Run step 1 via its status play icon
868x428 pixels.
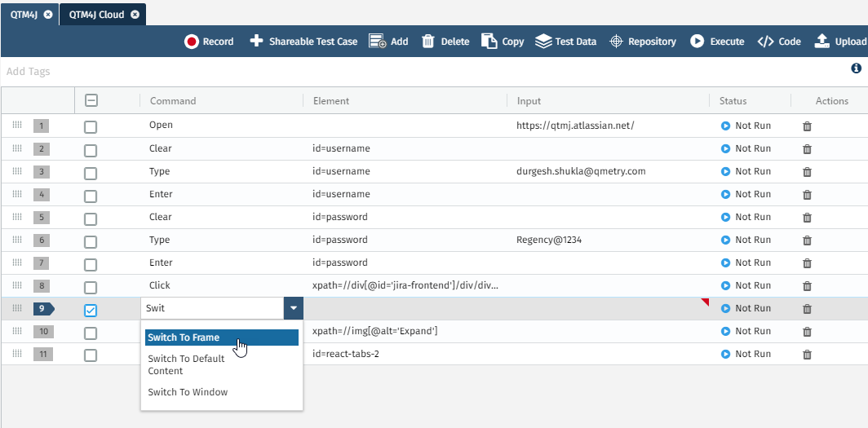[x=725, y=126]
